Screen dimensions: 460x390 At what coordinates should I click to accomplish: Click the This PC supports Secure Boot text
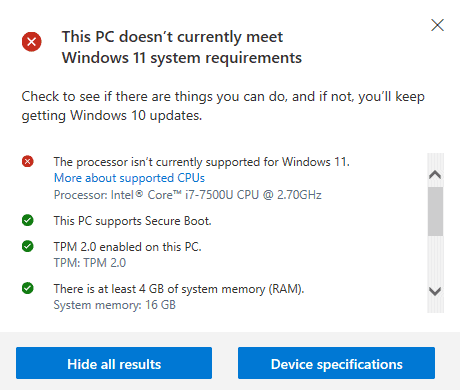tap(133, 221)
